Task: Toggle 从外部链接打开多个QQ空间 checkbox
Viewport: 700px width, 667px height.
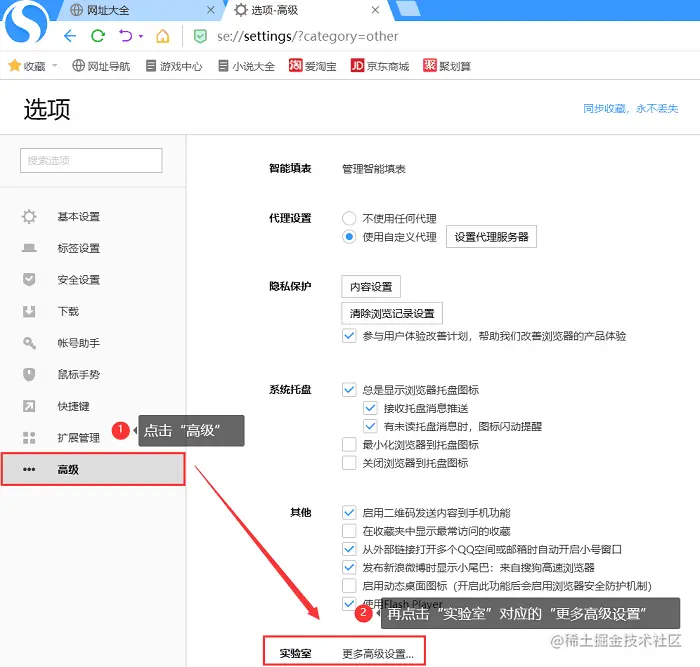Action: click(x=349, y=549)
